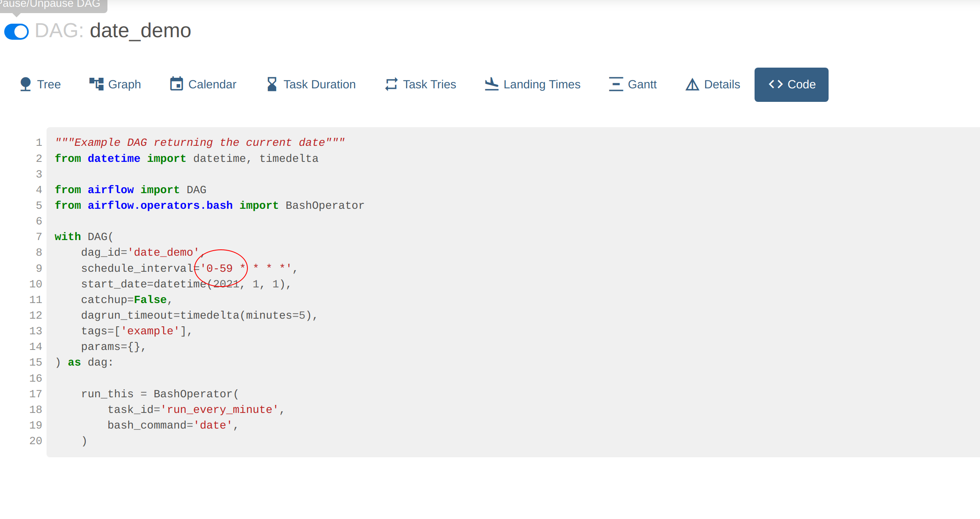
Task: Click the schedule_interval line of code
Action: point(186,268)
